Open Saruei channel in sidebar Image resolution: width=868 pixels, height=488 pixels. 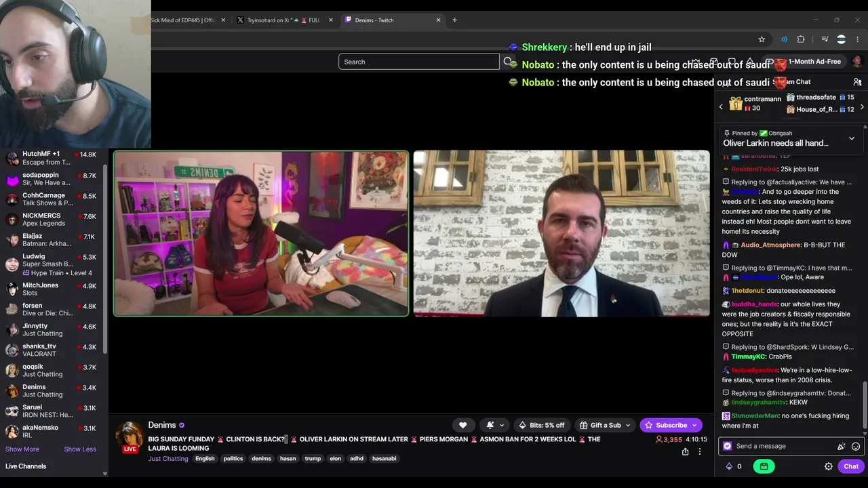click(52, 411)
